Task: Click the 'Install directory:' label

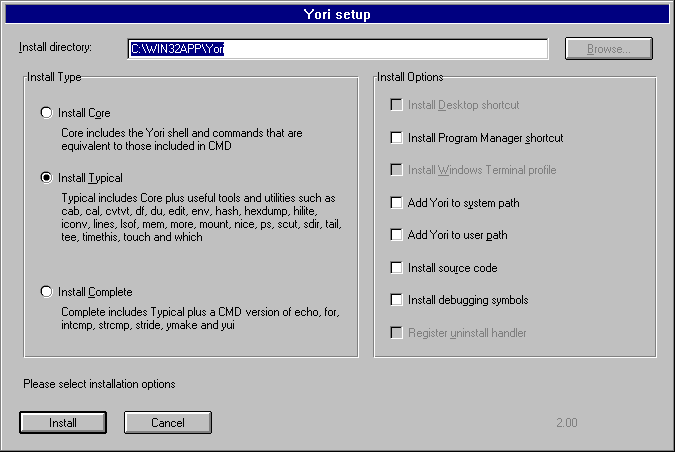Action: pyautogui.click(x=55, y=47)
